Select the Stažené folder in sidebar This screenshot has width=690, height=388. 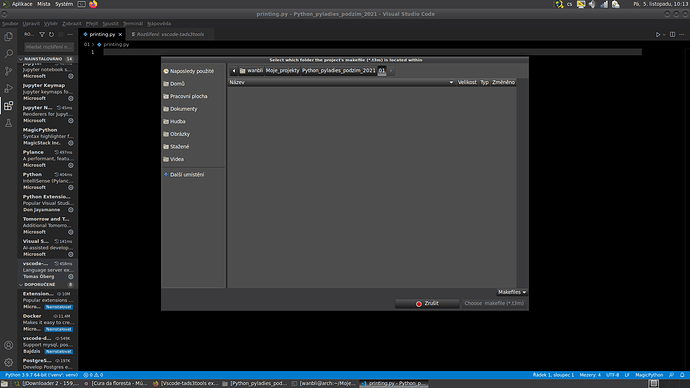click(180, 146)
